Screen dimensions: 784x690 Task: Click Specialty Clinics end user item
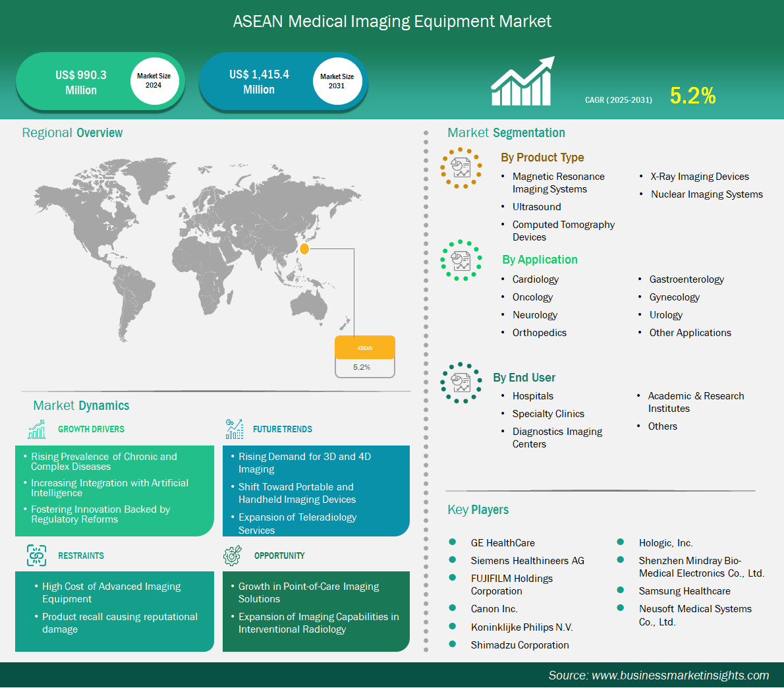click(548, 414)
